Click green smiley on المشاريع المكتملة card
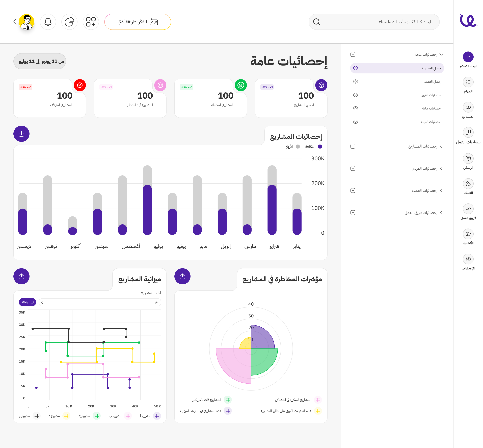 241,85
